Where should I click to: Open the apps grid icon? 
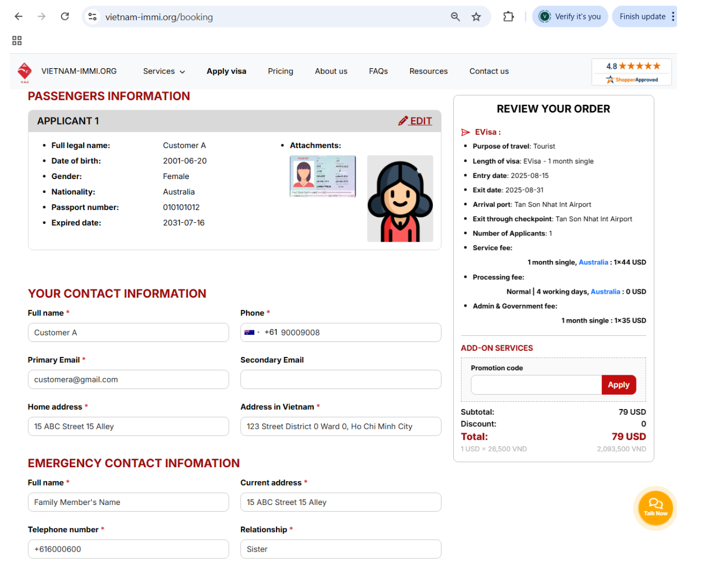[x=17, y=40]
